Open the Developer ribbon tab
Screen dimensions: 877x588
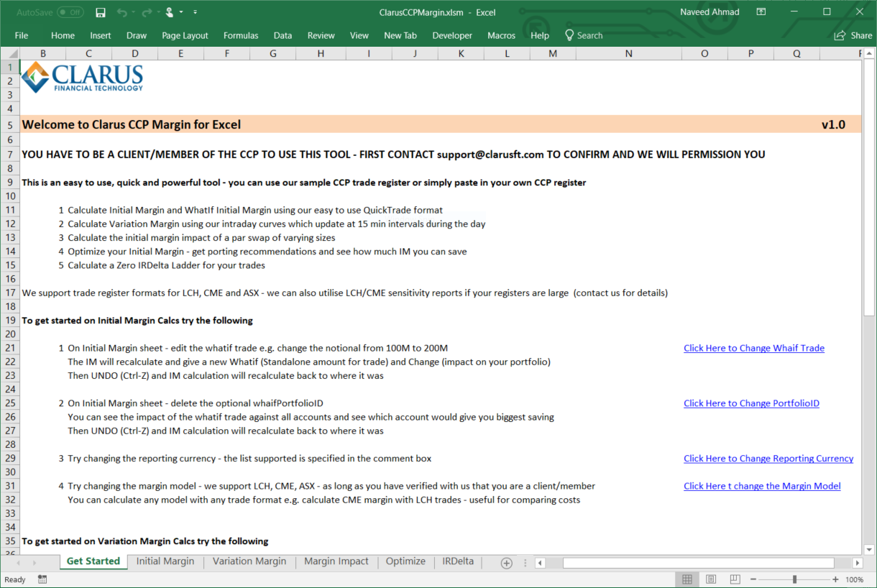tap(452, 35)
